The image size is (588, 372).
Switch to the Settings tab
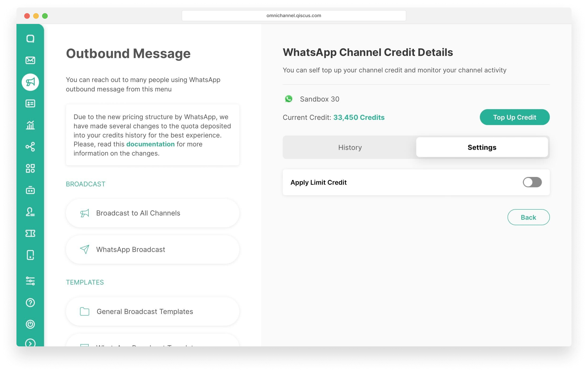[482, 147]
